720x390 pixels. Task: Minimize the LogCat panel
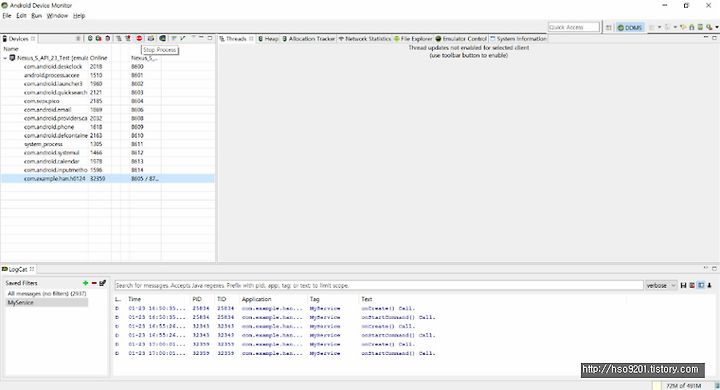tap(706, 268)
